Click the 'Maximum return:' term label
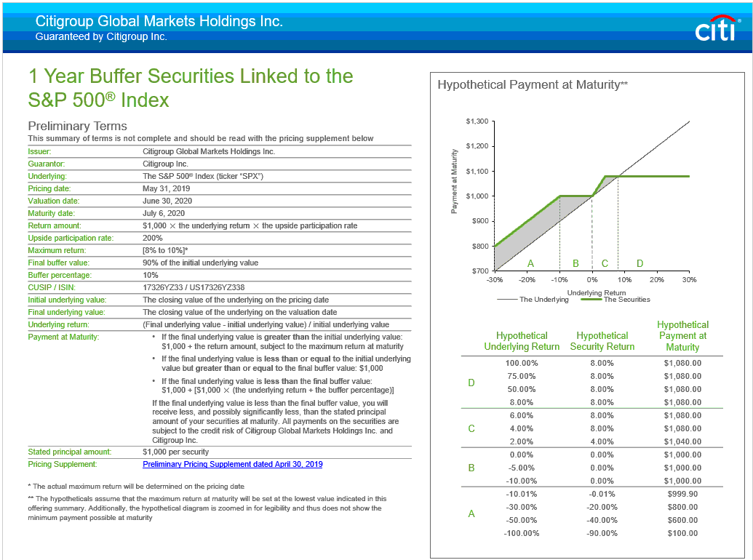 pyautogui.click(x=55, y=250)
